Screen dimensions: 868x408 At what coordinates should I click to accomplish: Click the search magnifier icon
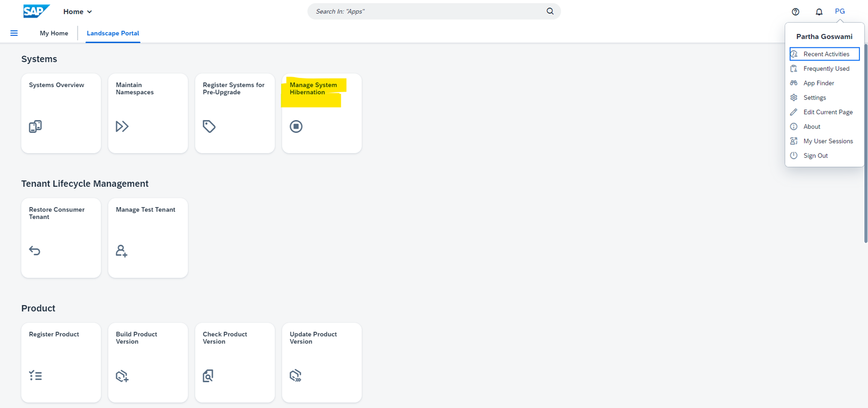[550, 11]
